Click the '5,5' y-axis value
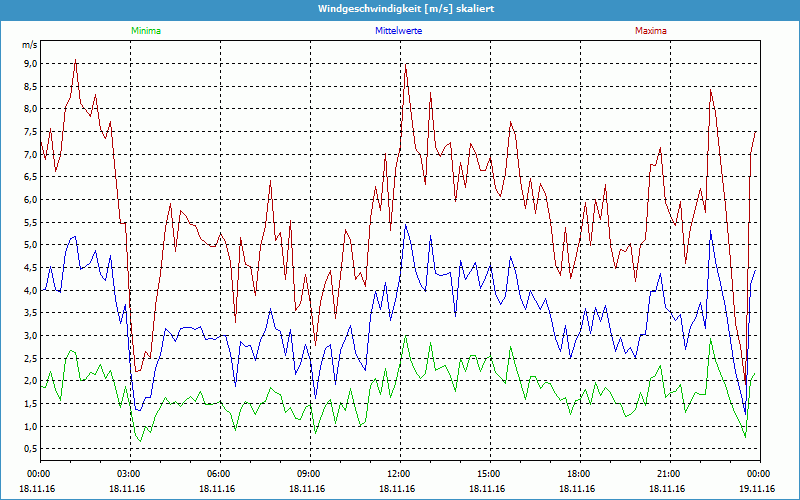The height and width of the screenshot is (500, 800). tap(30, 222)
